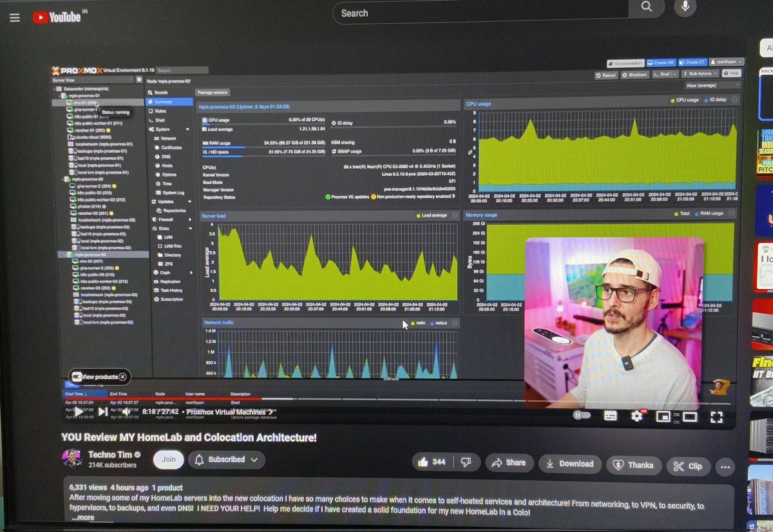Toggle subtitles closed captions button

coord(610,416)
